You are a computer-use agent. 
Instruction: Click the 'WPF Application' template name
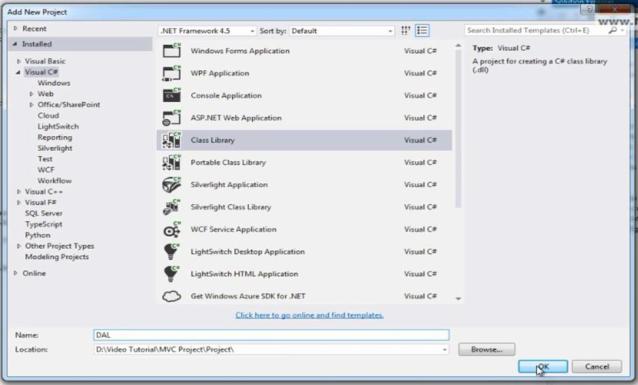pos(220,73)
